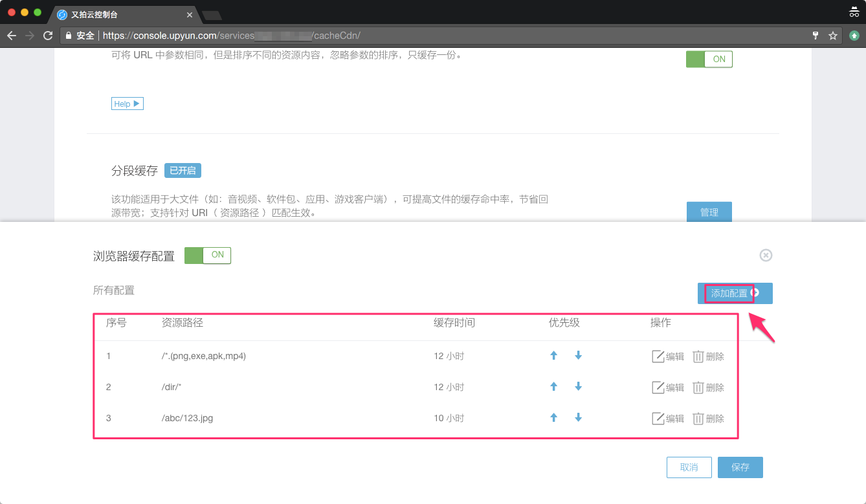Screen dimensions: 866x504
Task: Click 12 小时 in the /dir/* row
Action: pyautogui.click(x=449, y=387)
